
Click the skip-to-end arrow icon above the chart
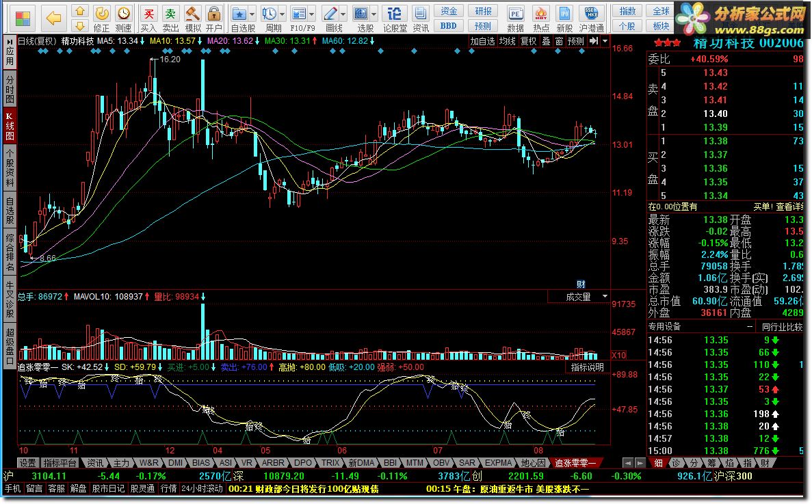point(594,40)
